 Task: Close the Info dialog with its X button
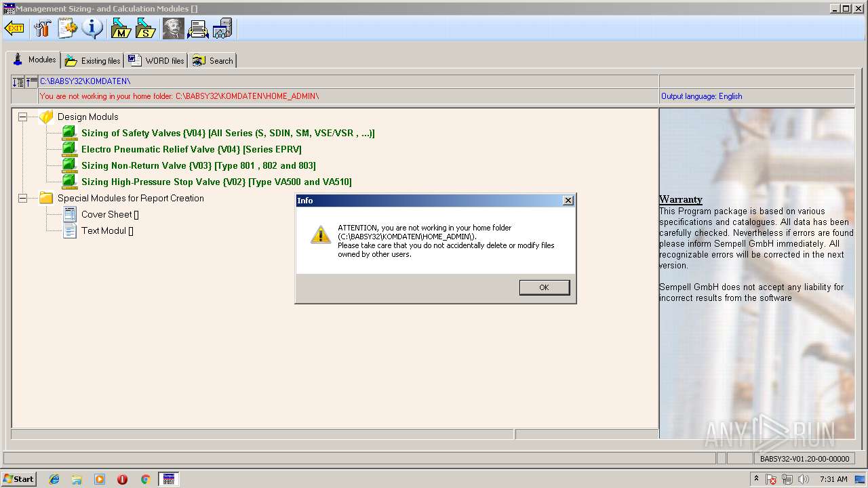tap(568, 201)
